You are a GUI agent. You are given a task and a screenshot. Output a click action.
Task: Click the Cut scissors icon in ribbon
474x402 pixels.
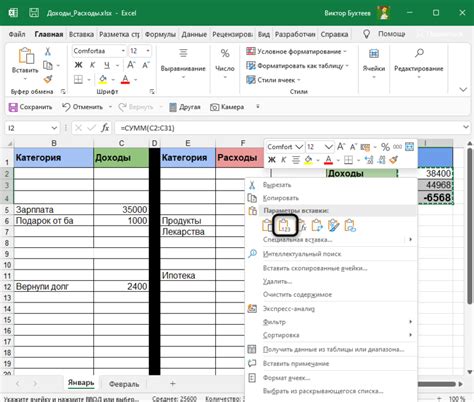pyautogui.click(x=48, y=51)
